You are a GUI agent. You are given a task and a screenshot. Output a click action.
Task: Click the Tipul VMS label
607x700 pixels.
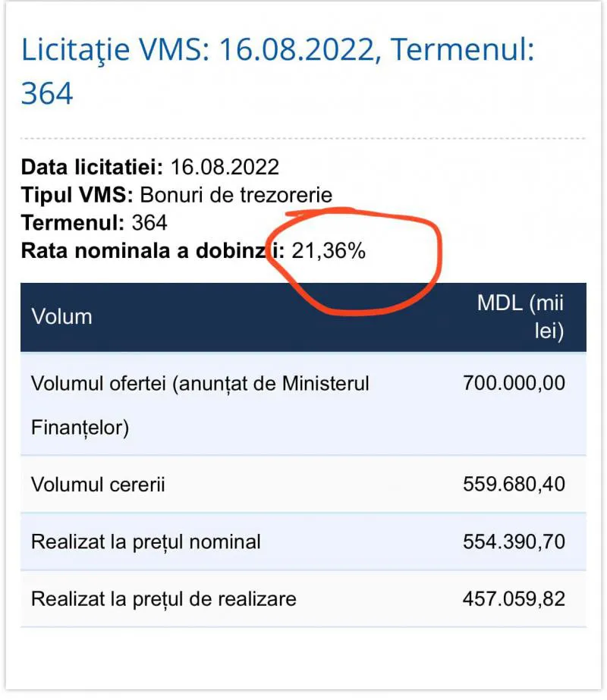[x=77, y=195]
